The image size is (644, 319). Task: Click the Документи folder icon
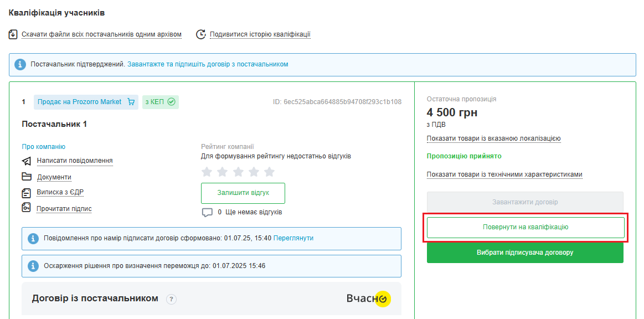tap(27, 177)
